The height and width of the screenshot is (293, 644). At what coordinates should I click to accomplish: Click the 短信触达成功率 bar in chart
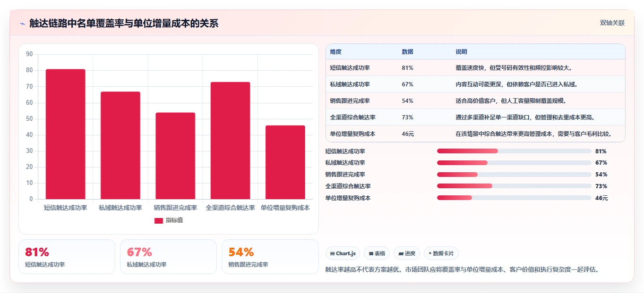(x=65, y=134)
